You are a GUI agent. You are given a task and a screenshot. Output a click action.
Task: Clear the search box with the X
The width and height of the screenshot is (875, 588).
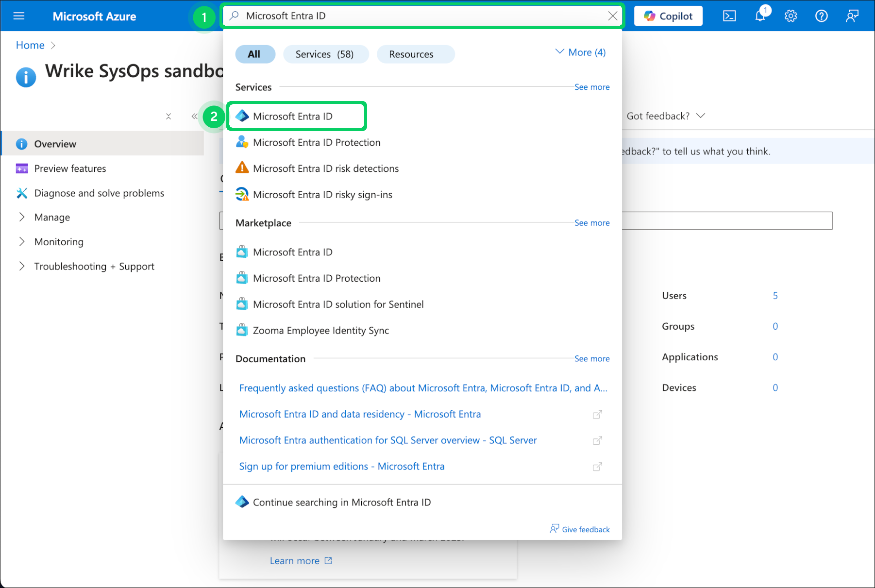(612, 16)
